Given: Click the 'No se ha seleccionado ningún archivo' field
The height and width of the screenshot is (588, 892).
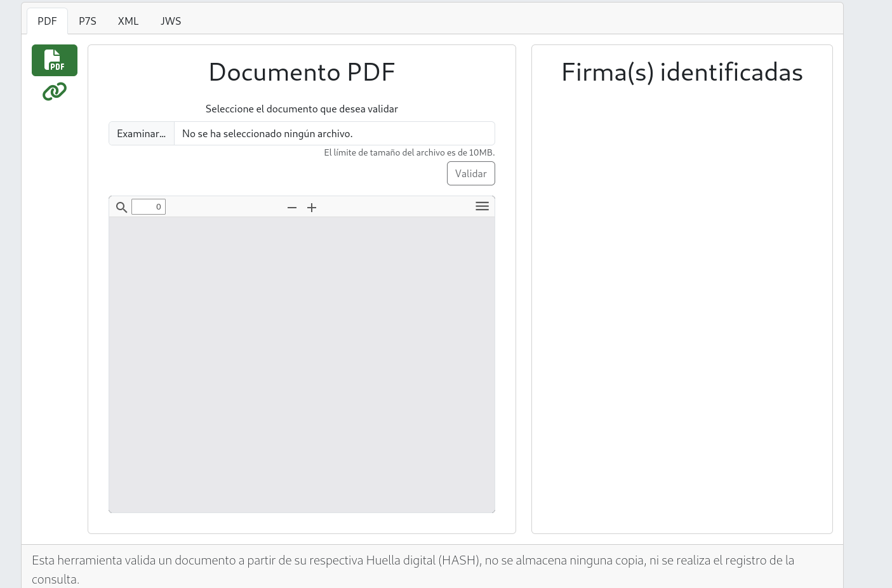Looking at the screenshot, I should pyautogui.click(x=334, y=133).
